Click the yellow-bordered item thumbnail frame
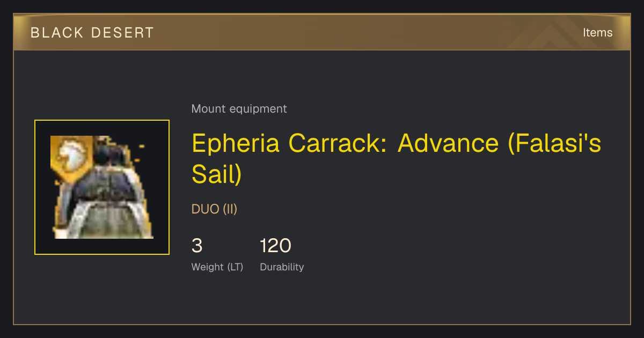 (x=102, y=187)
